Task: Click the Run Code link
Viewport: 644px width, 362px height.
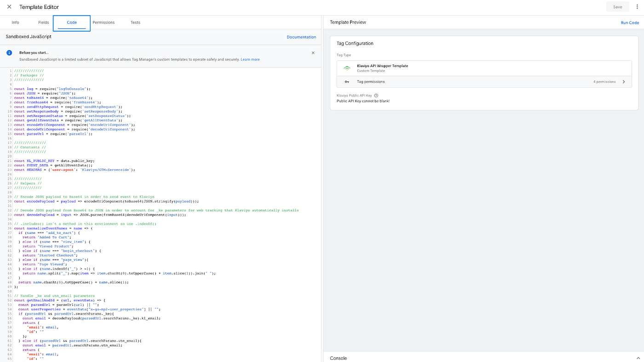Action: click(629, 22)
